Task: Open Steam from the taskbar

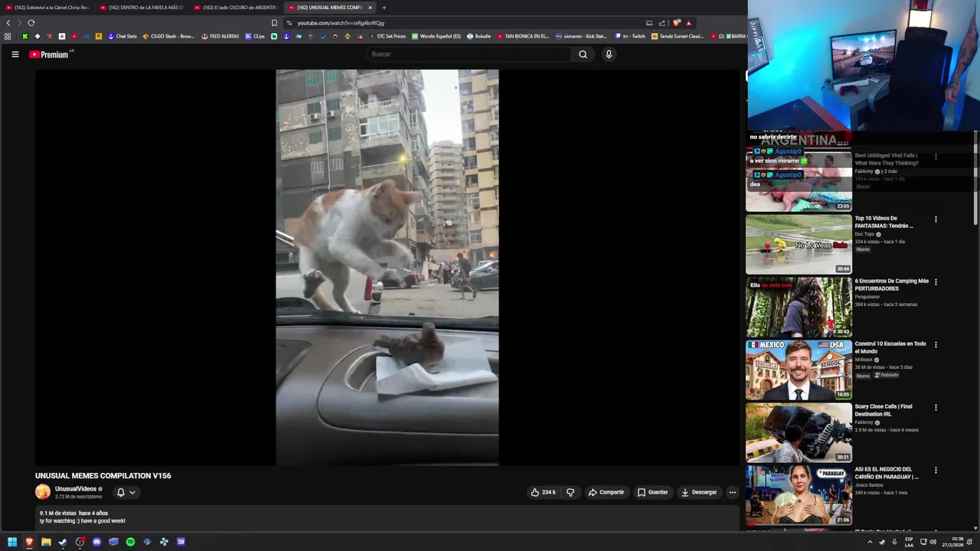Action: (63, 542)
